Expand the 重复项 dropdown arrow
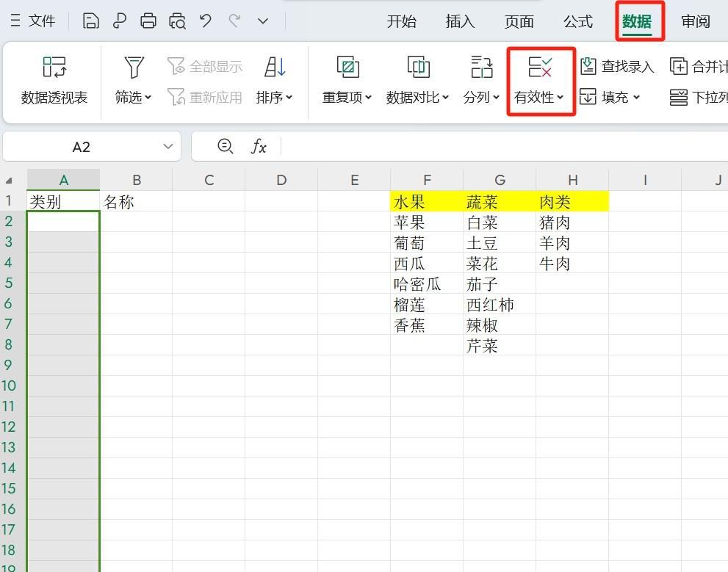728x572 pixels. click(368, 98)
